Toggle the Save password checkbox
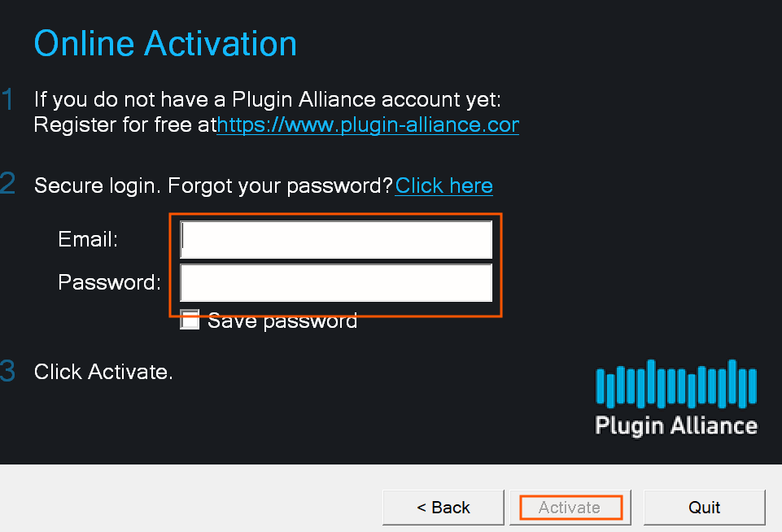Image resolution: width=782 pixels, height=532 pixels. tap(190, 320)
